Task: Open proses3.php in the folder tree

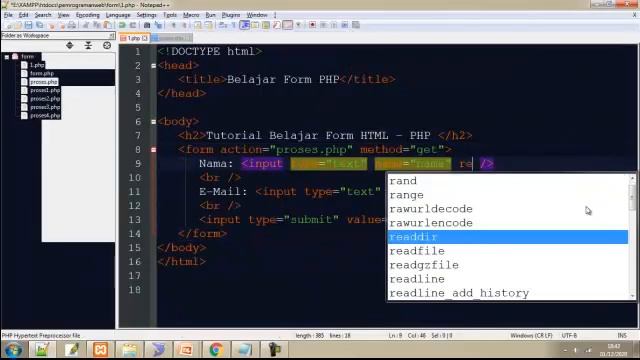Action: click(x=45, y=107)
